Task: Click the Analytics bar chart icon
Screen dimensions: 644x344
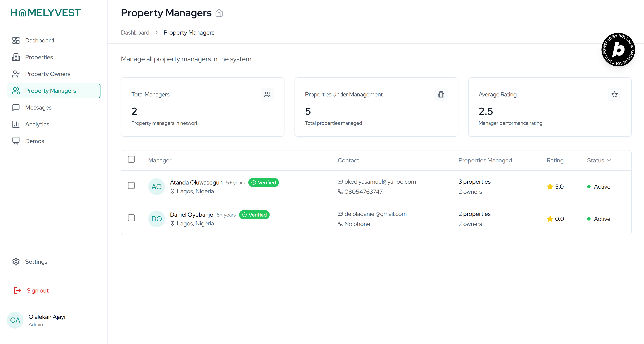Action: coord(16,124)
